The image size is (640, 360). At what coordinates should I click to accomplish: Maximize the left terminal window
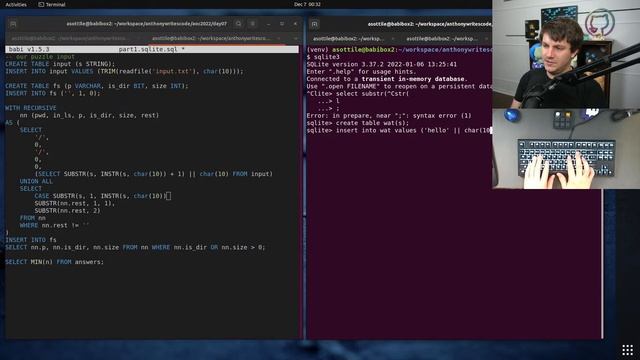(x=282, y=24)
